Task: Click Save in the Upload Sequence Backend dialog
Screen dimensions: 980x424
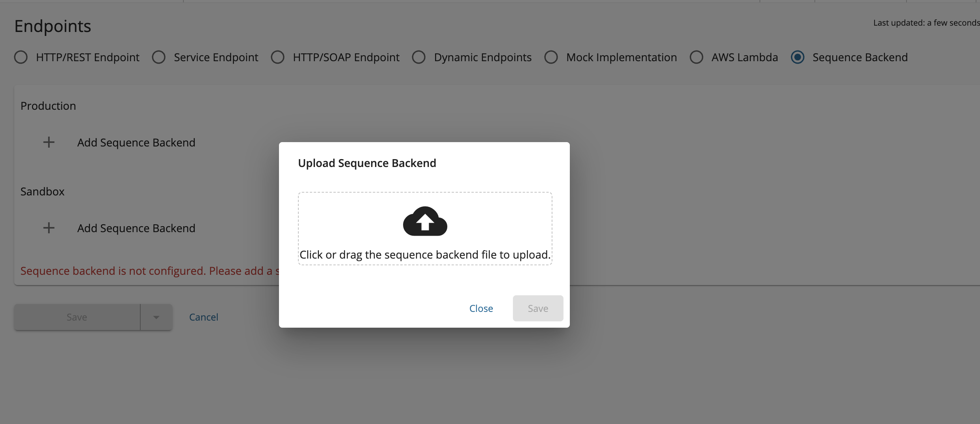Action: (x=537, y=308)
